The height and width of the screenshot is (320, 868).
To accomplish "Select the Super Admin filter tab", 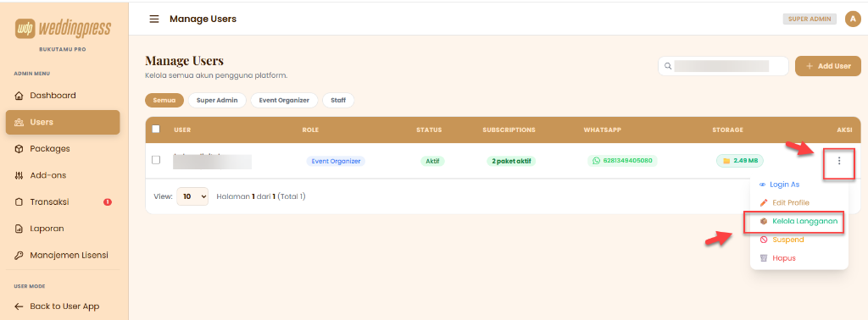I will pyautogui.click(x=217, y=101).
